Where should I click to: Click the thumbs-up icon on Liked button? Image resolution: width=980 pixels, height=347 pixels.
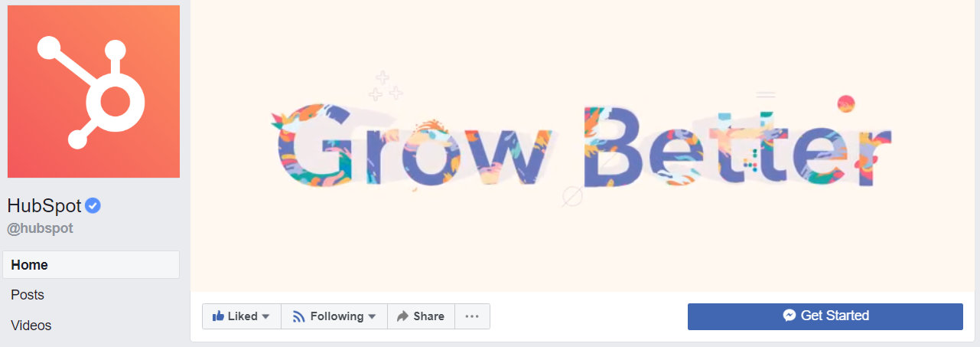pos(218,316)
